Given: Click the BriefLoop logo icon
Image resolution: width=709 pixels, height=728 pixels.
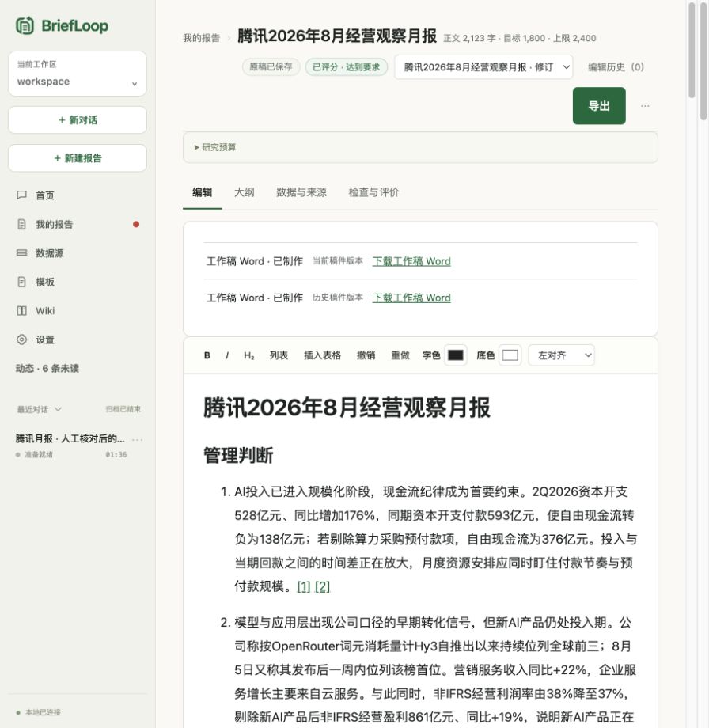Looking at the screenshot, I should pos(25,25).
